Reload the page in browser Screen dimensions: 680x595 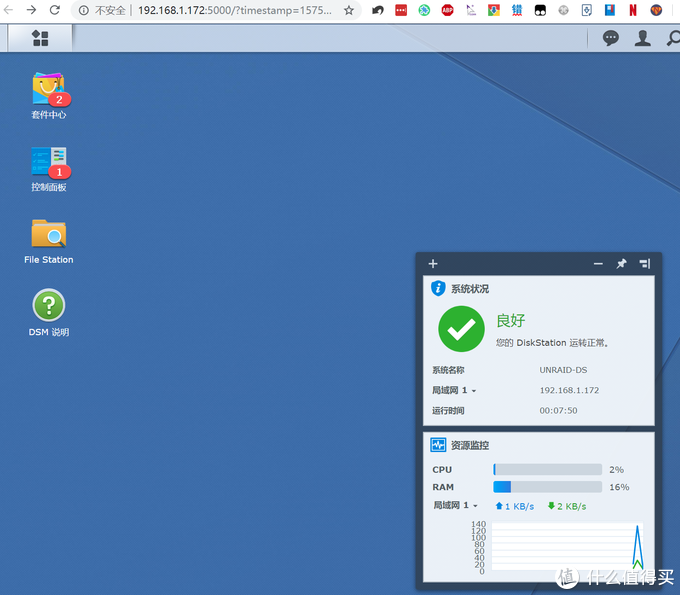pos(55,10)
